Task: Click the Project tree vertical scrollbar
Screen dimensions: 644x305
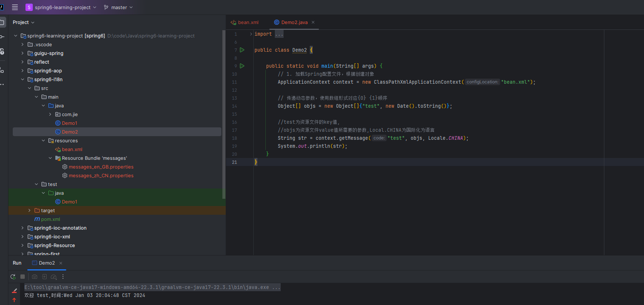Action: [x=224, y=114]
